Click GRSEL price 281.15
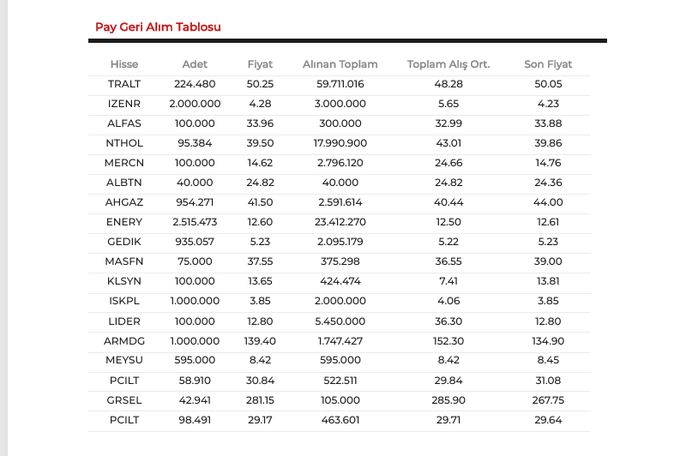Viewport: 680px width, 456px height. (260, 400)
